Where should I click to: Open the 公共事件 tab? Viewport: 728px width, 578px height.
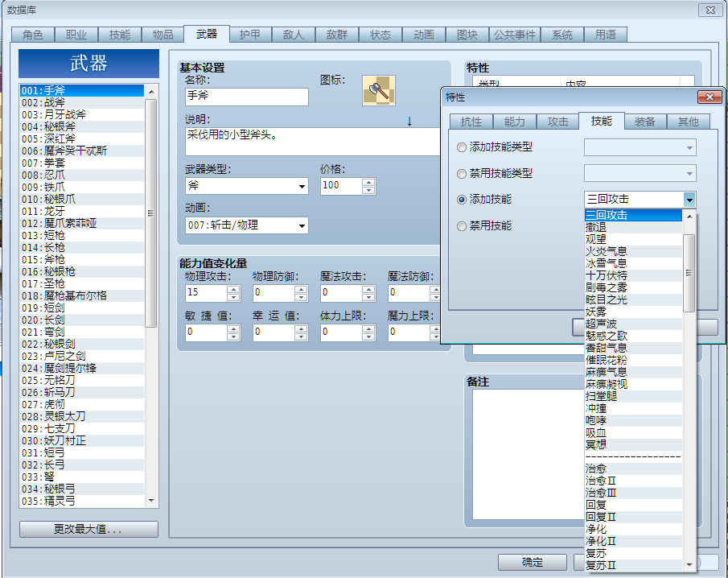515,35
